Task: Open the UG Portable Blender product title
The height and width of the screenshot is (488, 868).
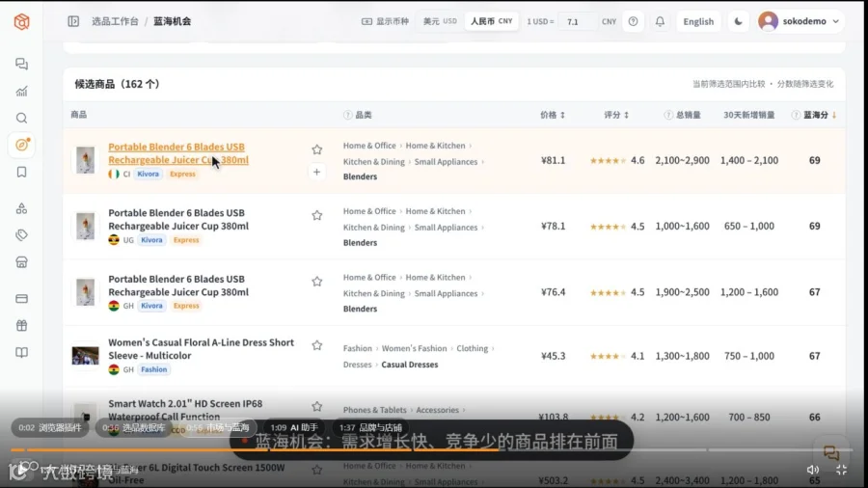Action: [x=178, y=219]
